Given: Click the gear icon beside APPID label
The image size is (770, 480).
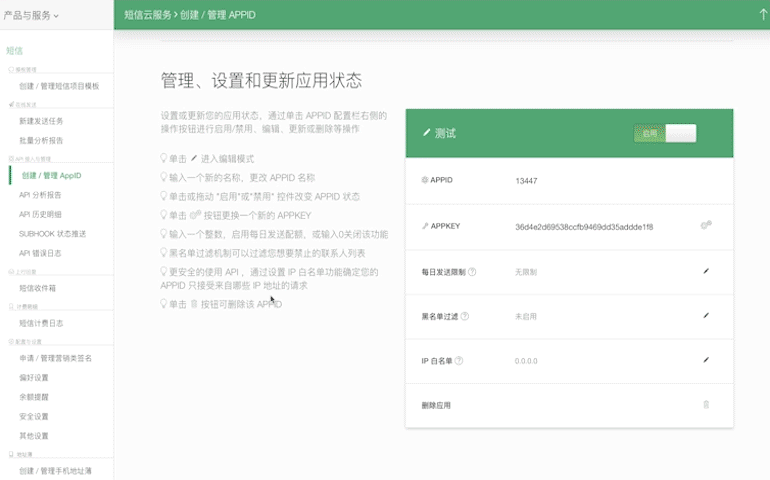Looking at the screenshot, I should [x=425, y=180].
